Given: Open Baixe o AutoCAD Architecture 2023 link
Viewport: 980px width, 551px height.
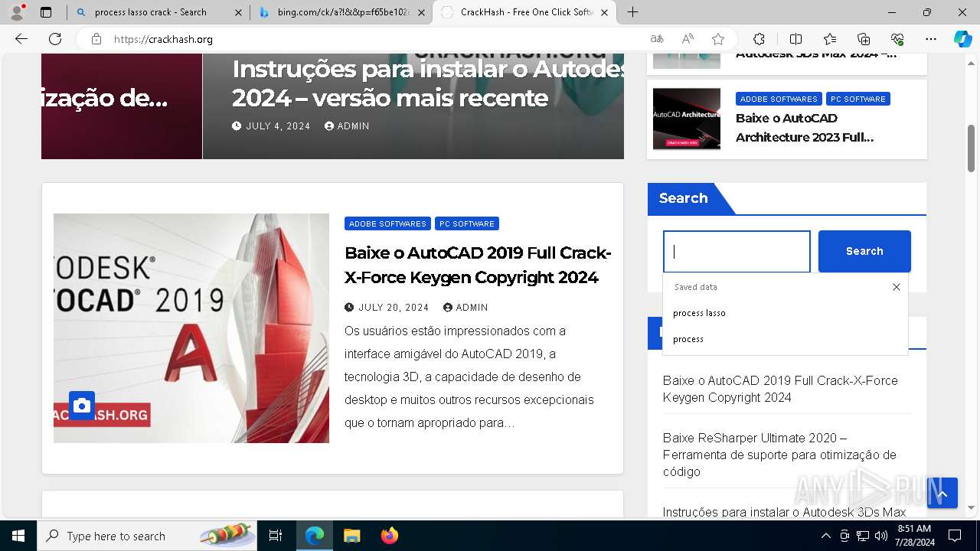Looking at the screenshot, I should point(805,128).
